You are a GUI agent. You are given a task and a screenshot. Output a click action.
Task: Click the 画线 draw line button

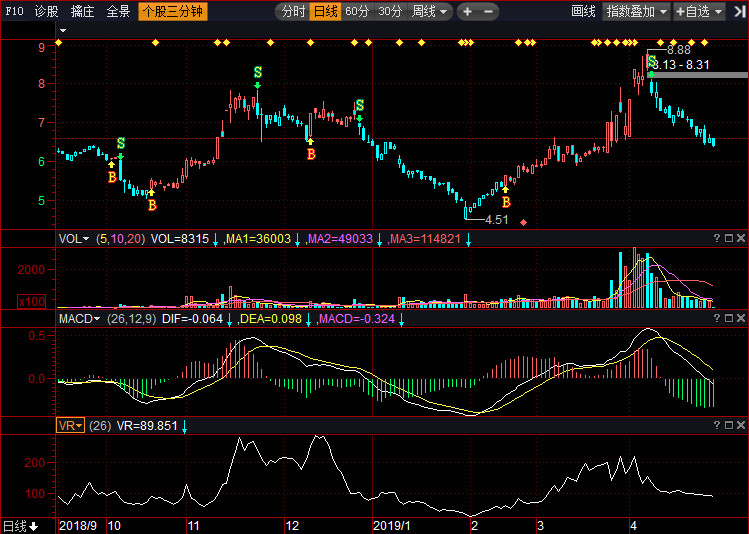coord(583,12)
